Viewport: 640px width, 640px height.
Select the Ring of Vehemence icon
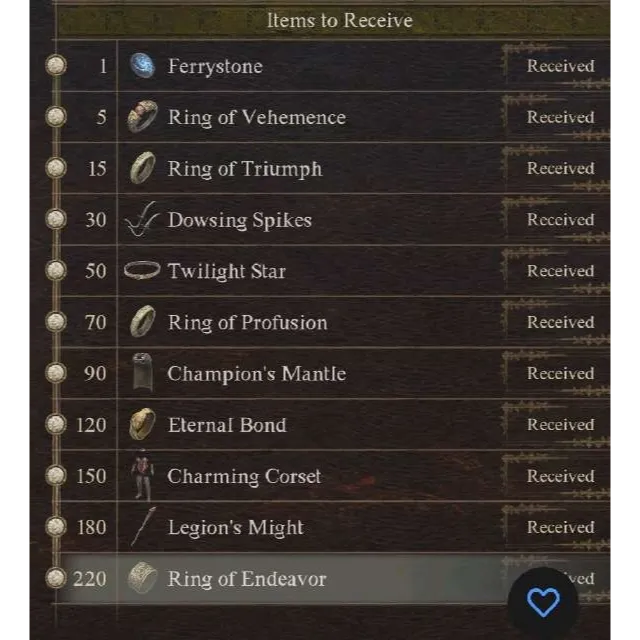point(142,117)
